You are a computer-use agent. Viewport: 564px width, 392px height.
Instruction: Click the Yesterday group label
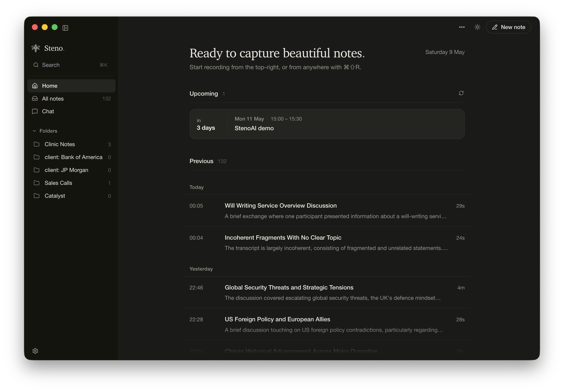tap(201, 269)
